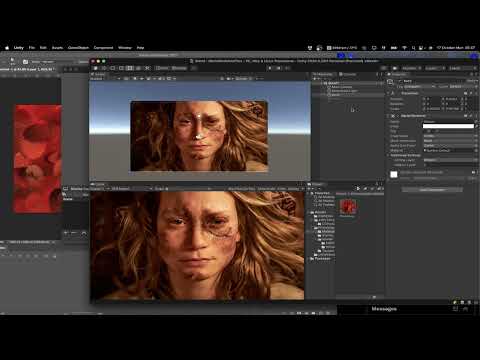Open the Edit menu
Screen dimensions: 480x360
point(43,48)
